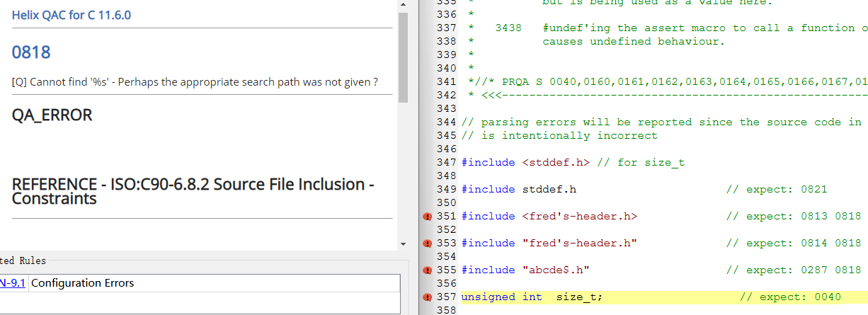Click the scroll-down arrow in help panel
Viewport: 868px width, 315px height.
tap(403, 244)
